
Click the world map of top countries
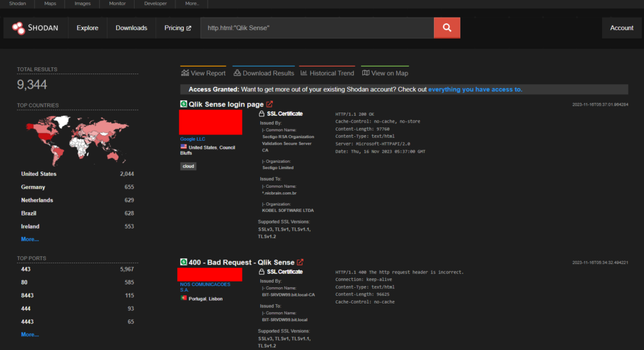[x=77, y=139]
